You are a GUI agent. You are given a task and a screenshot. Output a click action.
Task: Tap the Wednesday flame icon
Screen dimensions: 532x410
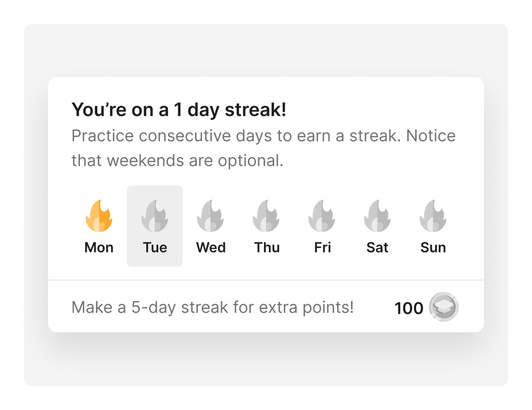point(210,216)
